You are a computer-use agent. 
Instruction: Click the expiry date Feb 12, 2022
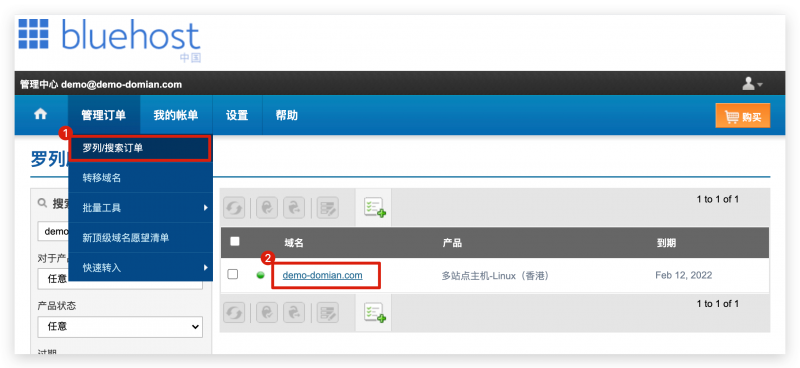(684, 276)
